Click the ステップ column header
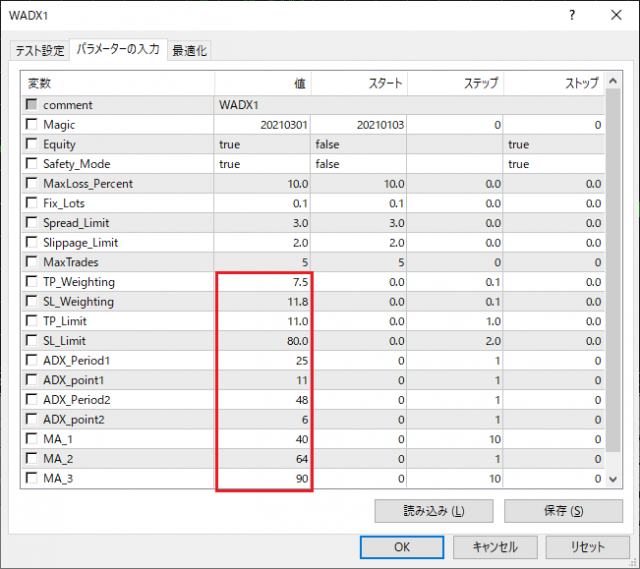 [456, 84]
